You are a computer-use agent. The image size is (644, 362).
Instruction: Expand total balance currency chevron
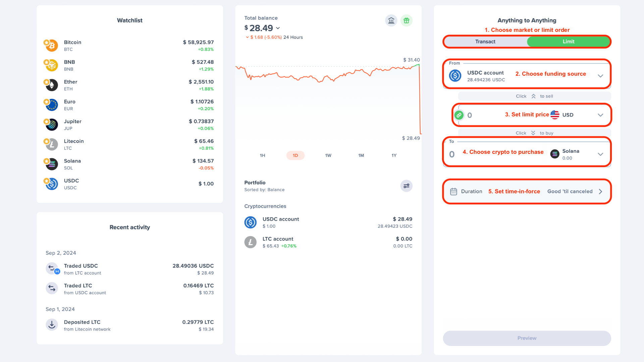tap(278, 28)
